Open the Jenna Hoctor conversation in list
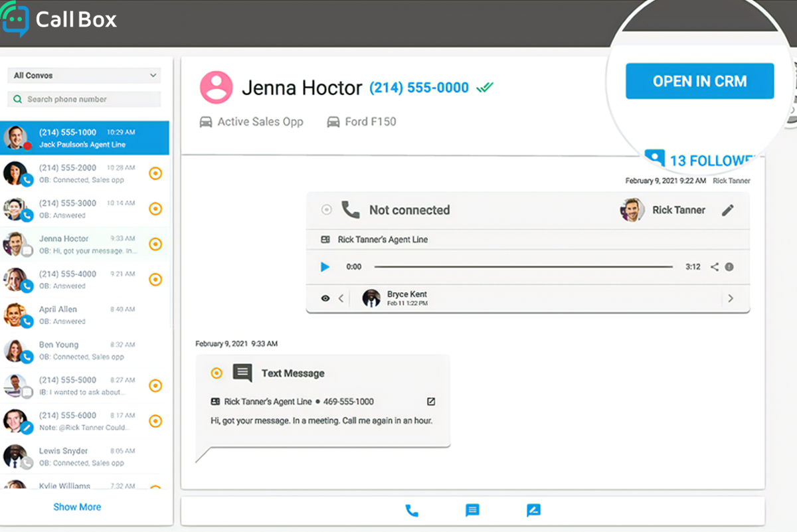 84,244
